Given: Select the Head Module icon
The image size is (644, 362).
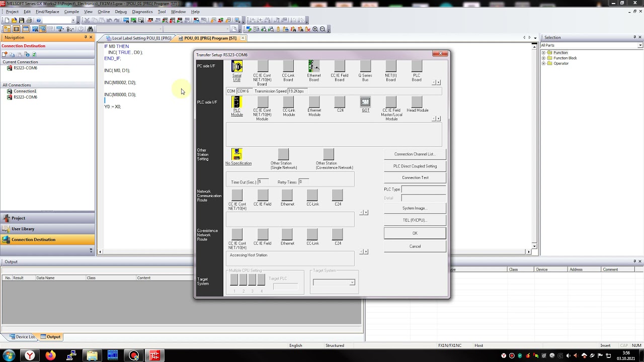Looking at the screenshot, I should pos(417,102).
